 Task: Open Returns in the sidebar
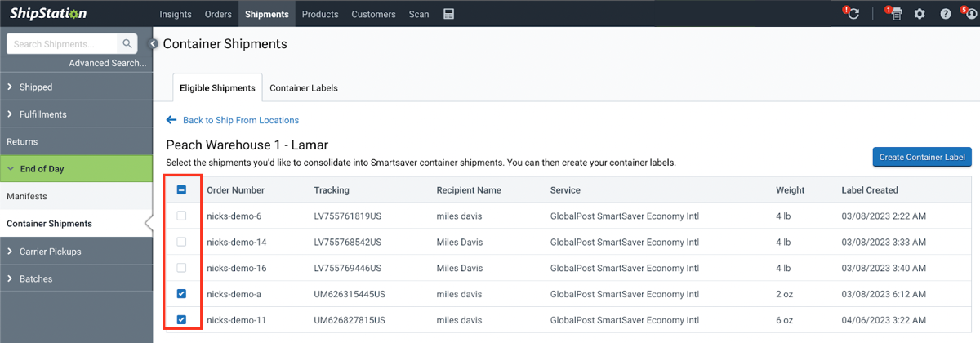(x=76, y=141)
